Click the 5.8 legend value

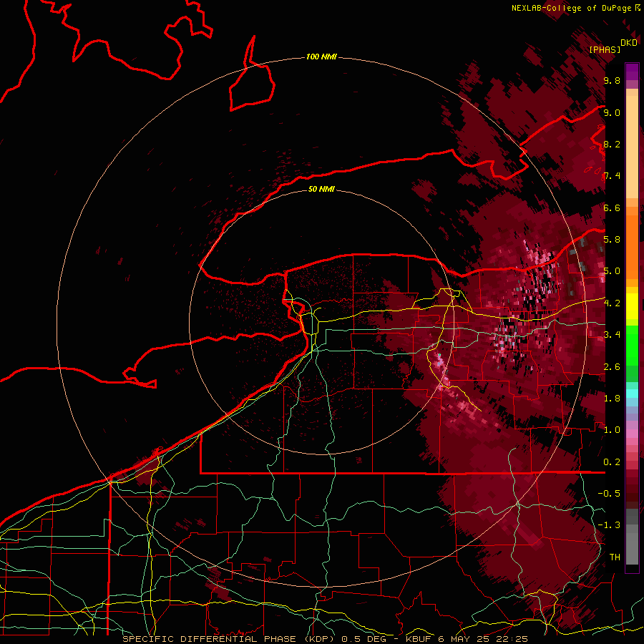(x=612, y=239)
